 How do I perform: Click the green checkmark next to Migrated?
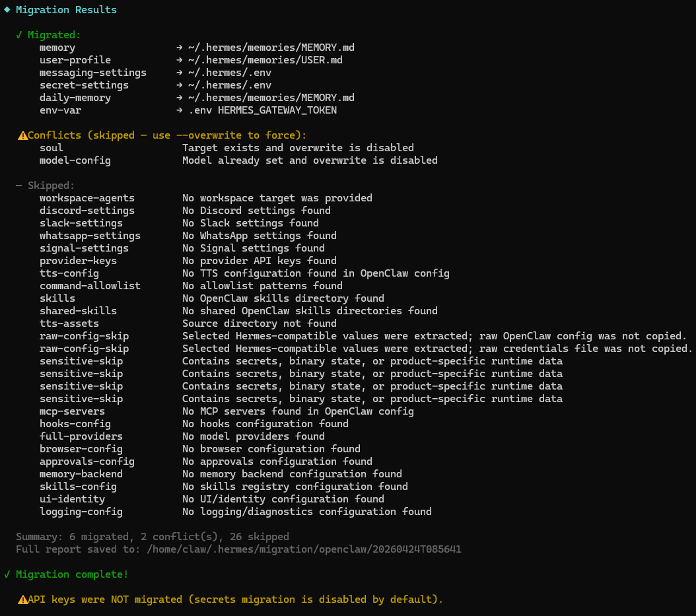click(19, 35)
